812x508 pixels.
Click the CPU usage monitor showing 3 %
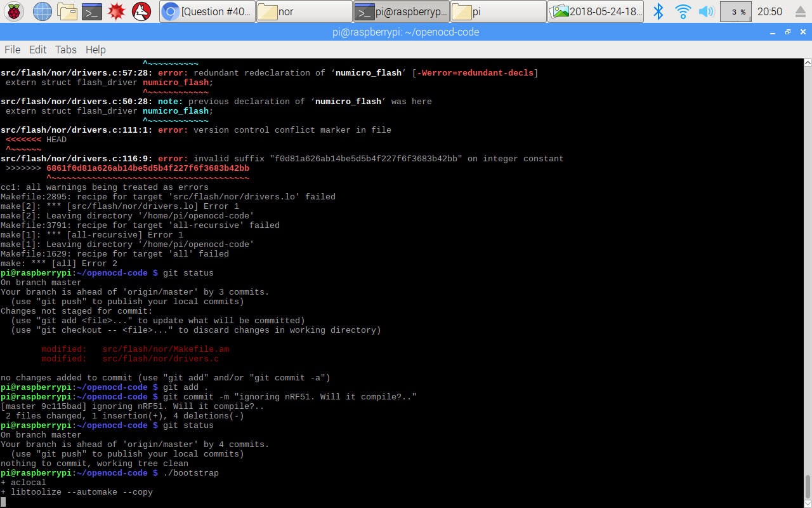735,11
